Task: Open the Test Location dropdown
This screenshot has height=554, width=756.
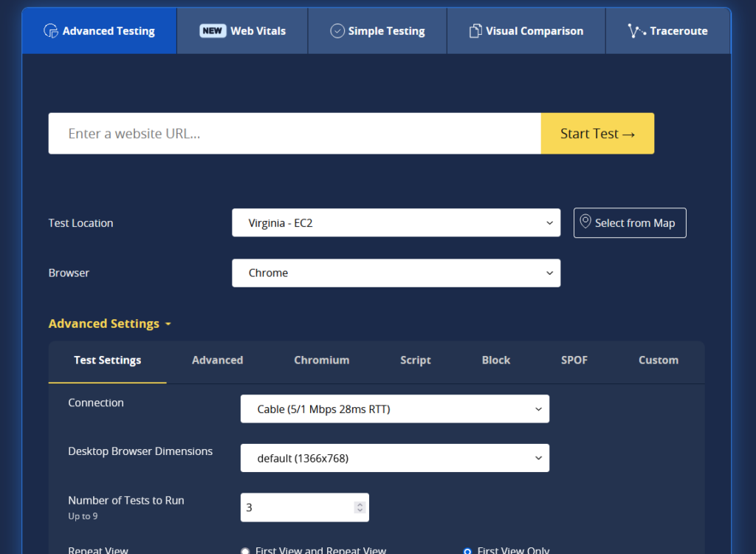Action: [396, 223]
